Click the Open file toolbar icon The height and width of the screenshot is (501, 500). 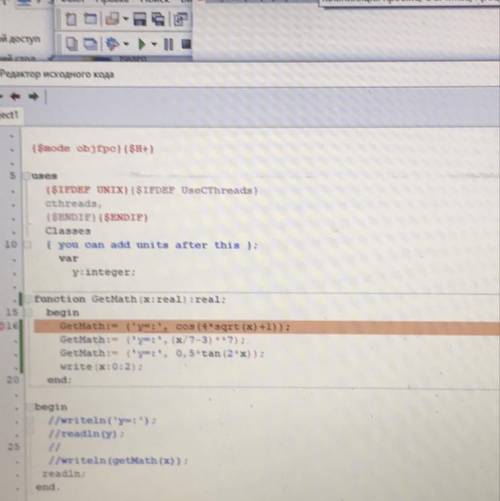(x=112, y=19)
